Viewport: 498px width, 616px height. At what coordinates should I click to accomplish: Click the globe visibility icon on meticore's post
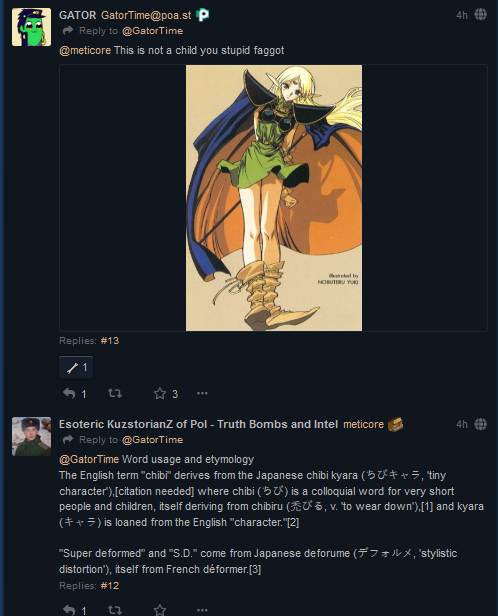(480, 424)
